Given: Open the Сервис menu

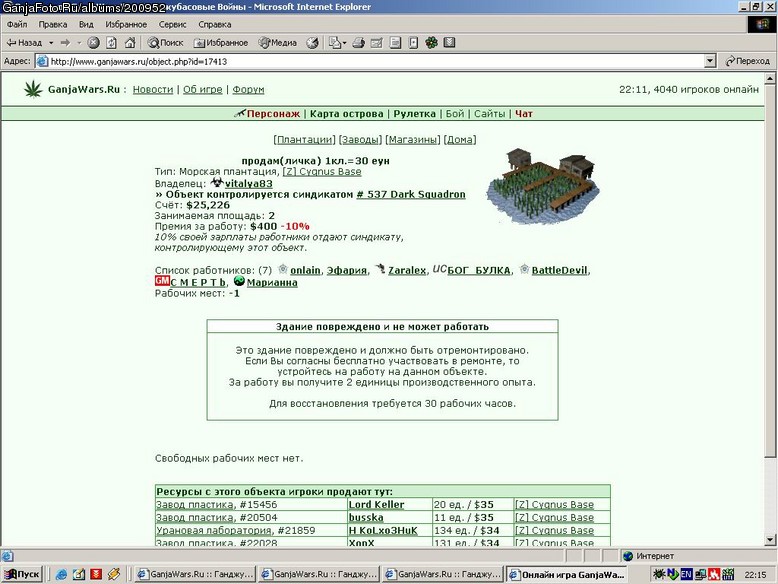Looking at the screenshot, I should pyautogui.click(x=173, y=24).
